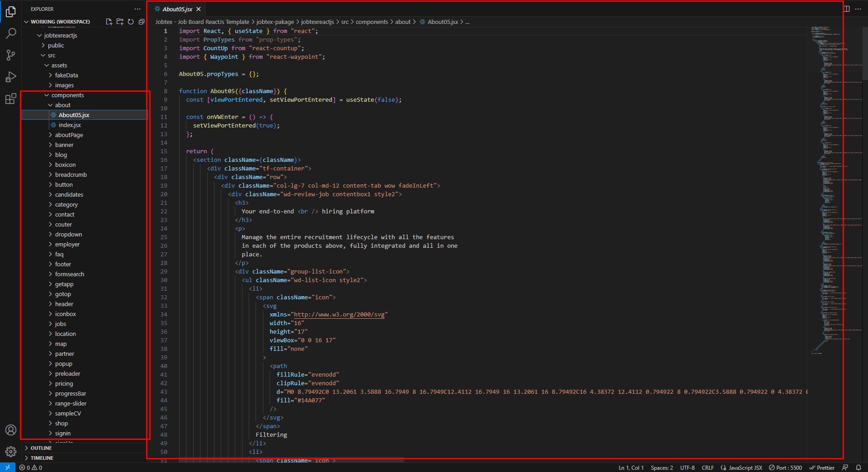Open index.jsx from the about folder
This screenshot has width=868, height=472.
pos(70,125)
